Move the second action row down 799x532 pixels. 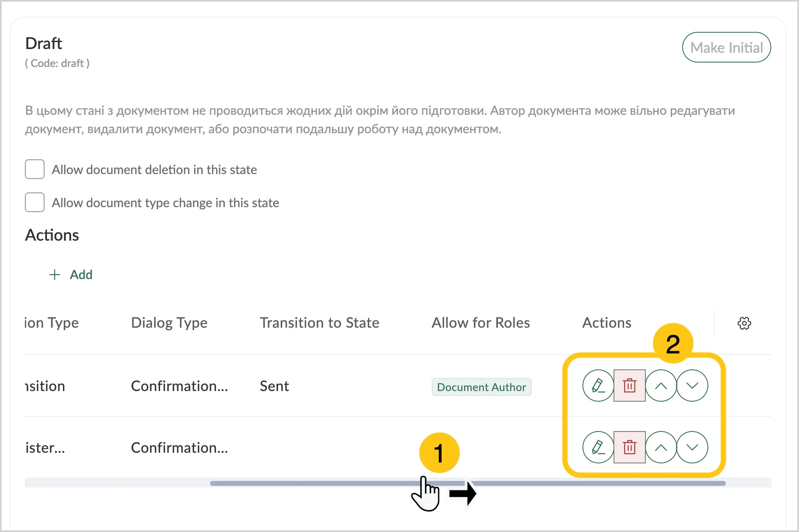692,447
